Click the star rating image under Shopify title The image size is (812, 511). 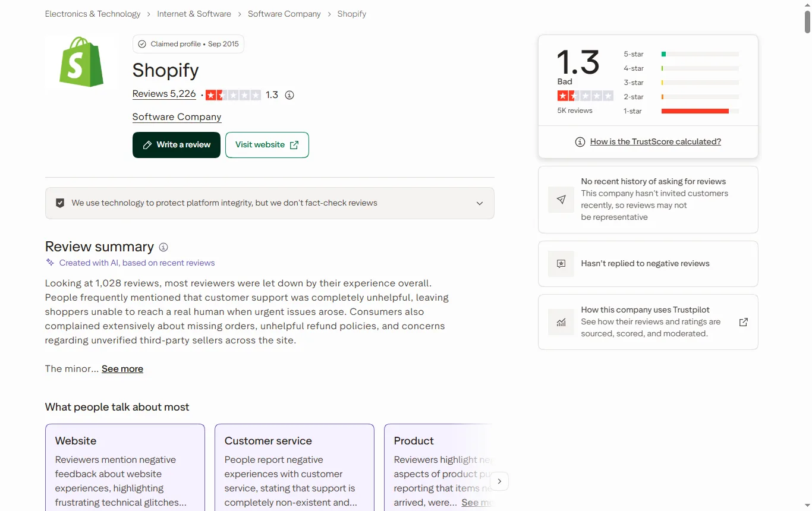(x=233, y=95)
